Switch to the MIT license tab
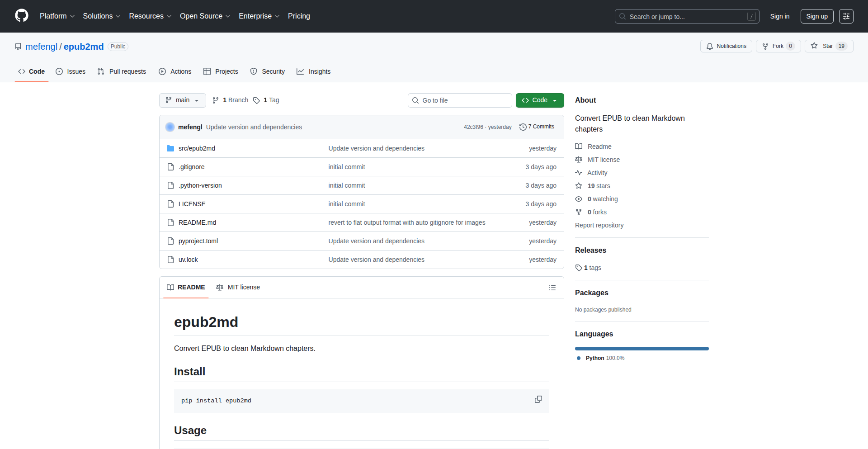Viewport: 868px width, 449px height. pyautogui.click(x=238, y=288)
